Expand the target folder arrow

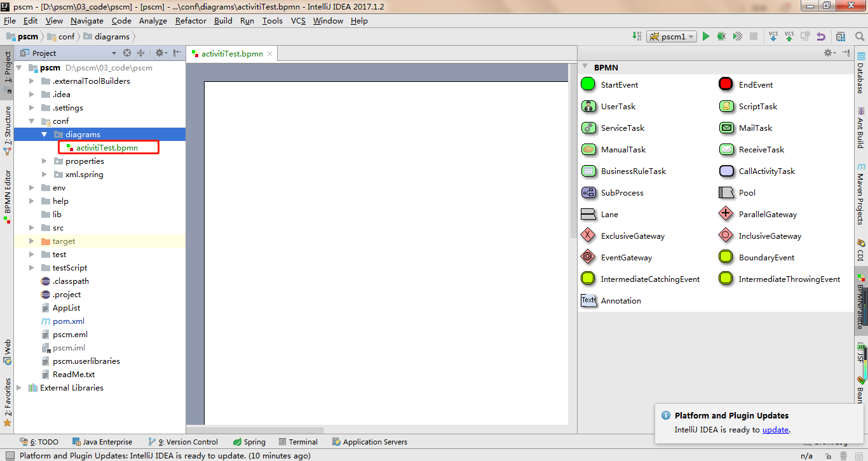coord(32,241)
